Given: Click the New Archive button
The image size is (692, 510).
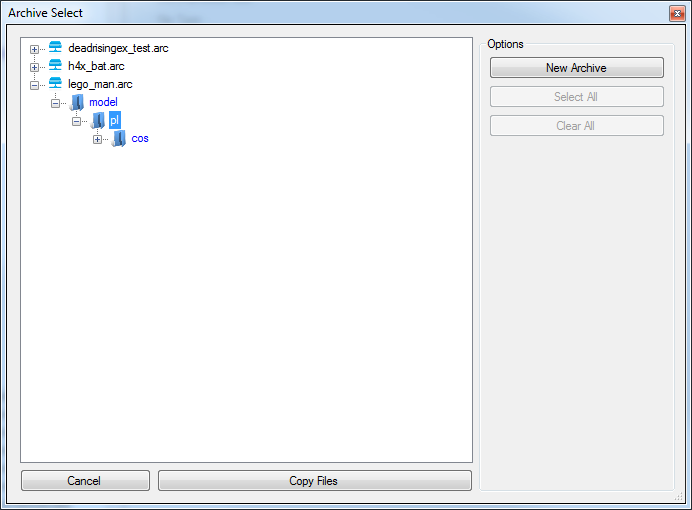Looking at the screenshot, I should [x=576, y=68].
